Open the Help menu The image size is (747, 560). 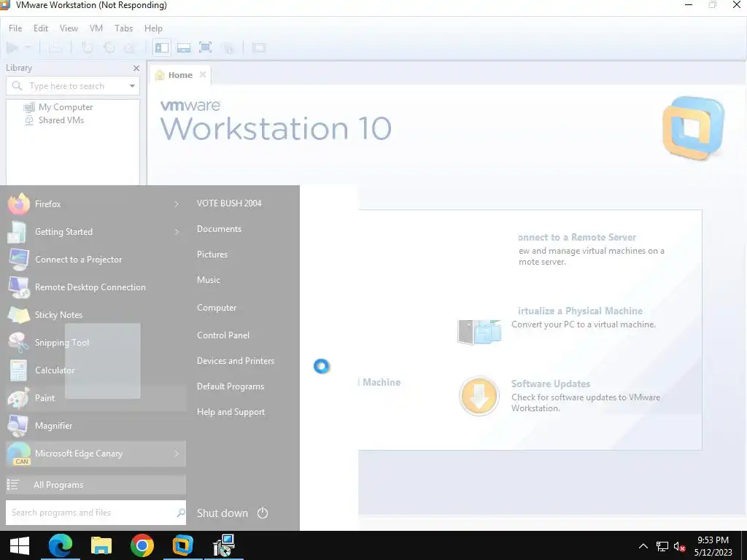pos(153,28)
